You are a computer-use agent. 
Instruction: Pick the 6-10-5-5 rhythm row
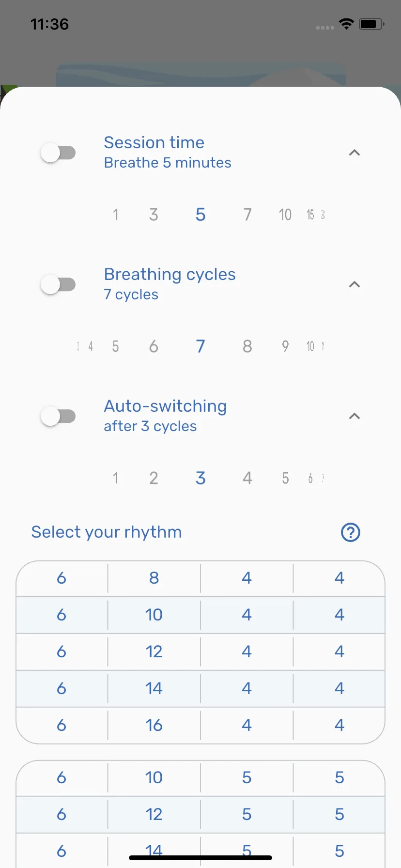tap(200, 778)
